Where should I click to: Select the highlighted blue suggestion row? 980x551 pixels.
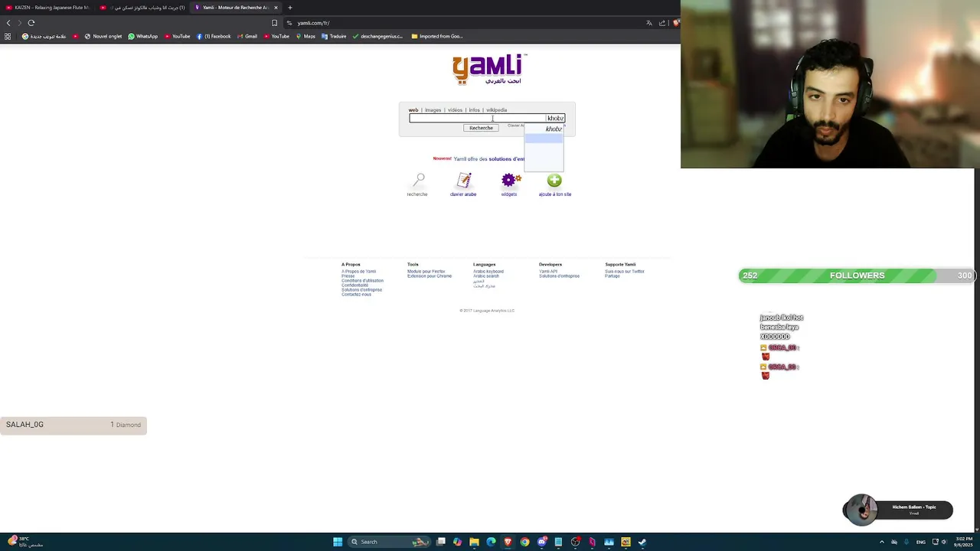pyautogui.click(x=544, y=139)
